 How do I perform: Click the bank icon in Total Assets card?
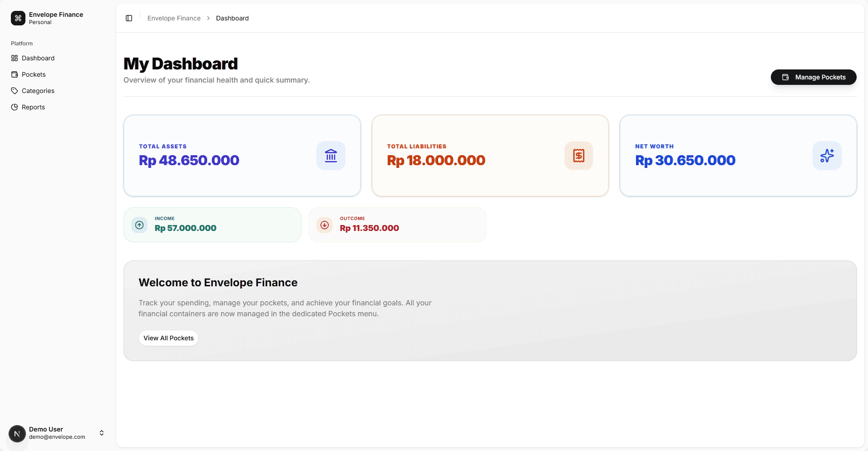331,156
